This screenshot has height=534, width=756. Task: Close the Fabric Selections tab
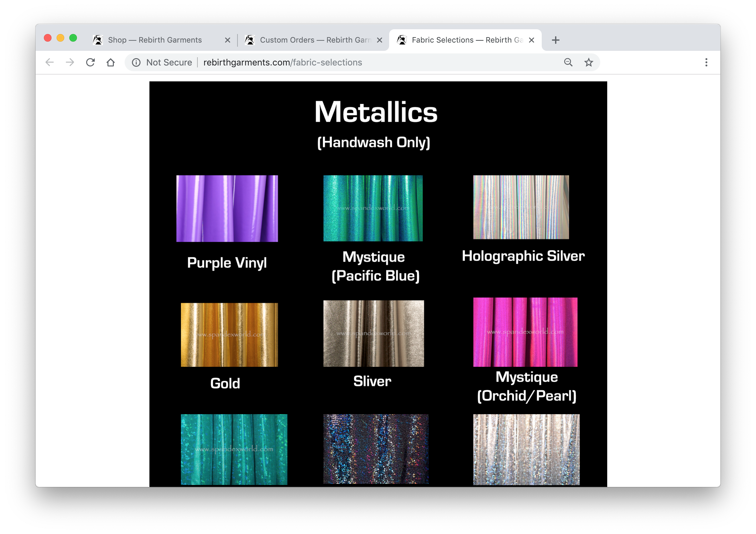click(531, 40)
